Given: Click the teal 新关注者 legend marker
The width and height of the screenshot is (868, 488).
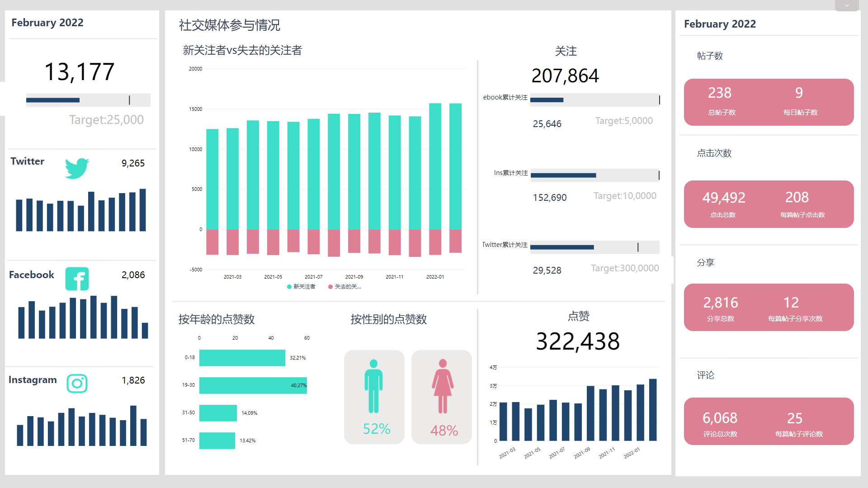Looking at the screenshot, I should pos(289,287).
